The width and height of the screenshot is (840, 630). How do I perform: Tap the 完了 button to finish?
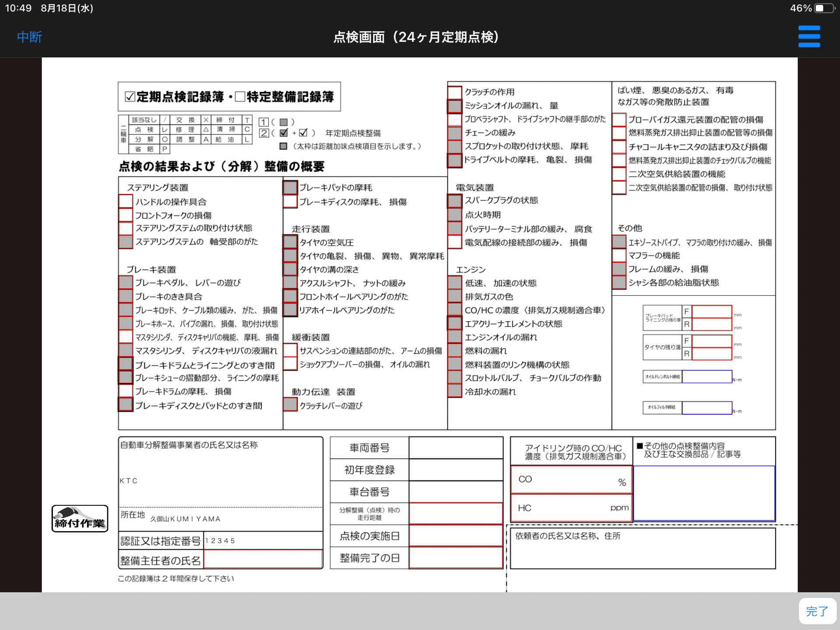[x=816, y=611]
